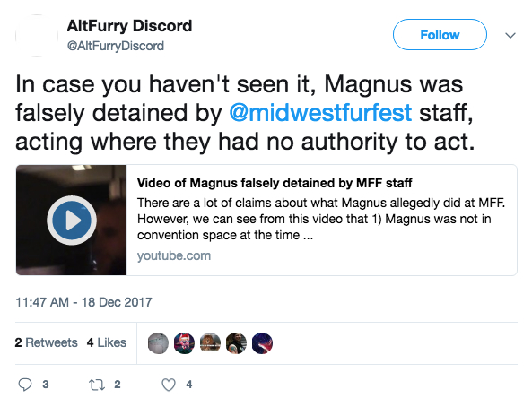Open the second liker's Santa hat avatar

(184, 342)
